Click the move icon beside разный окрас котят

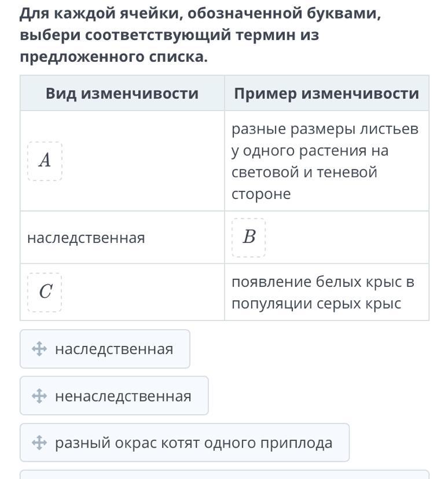(x=39, y=443)
